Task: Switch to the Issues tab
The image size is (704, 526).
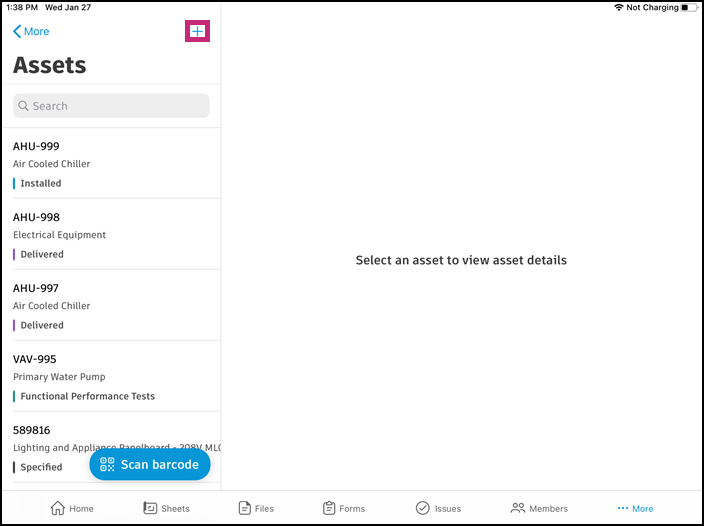Action: 437,508
